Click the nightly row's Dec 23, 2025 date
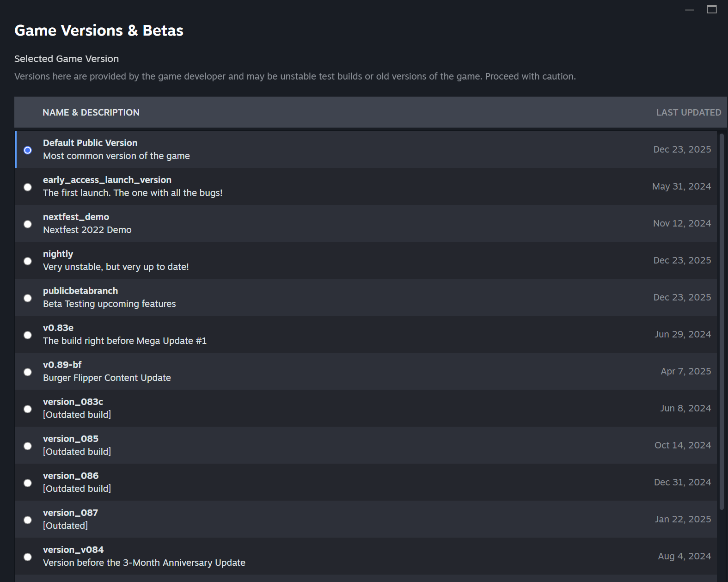728x582 pixels. pos(682,260)
